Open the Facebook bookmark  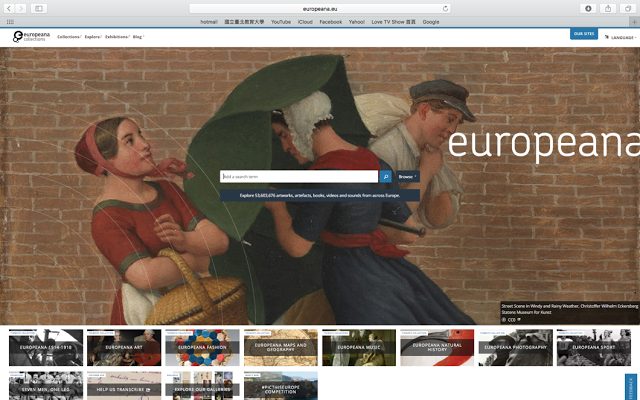pos(331,22)
